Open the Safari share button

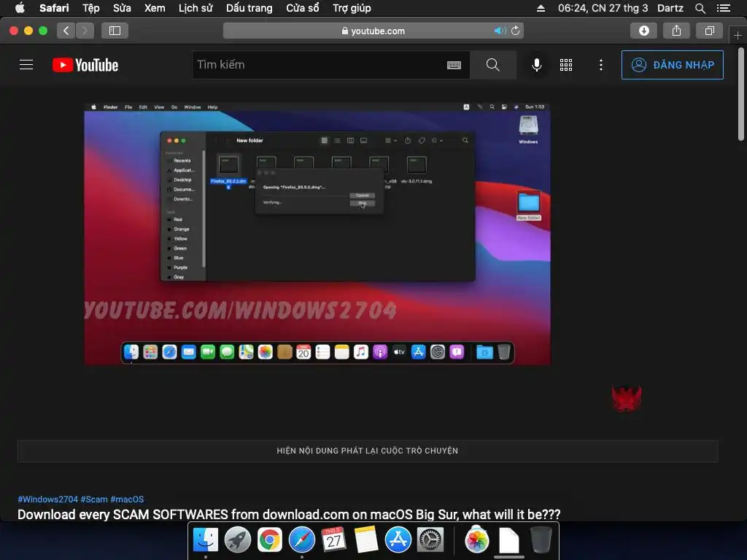(x=676, y=31)
